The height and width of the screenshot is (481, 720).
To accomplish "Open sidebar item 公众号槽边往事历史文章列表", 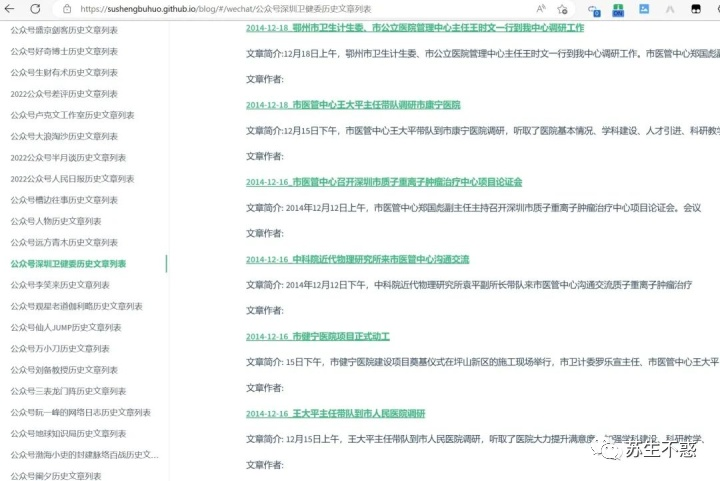I will tap(64, 200).
